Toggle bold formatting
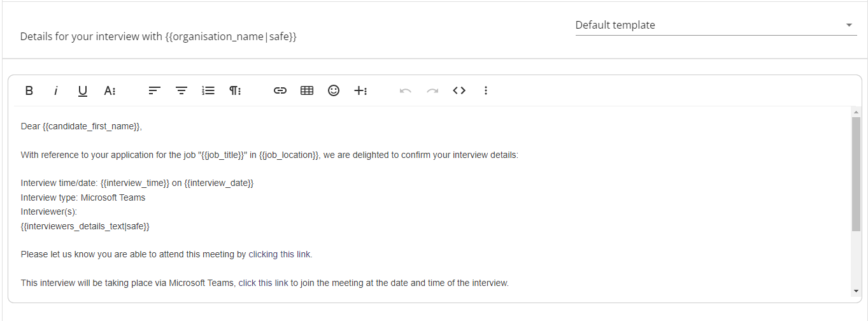Image resolution: width=868 pixels, height=321 pixels. 29,90
